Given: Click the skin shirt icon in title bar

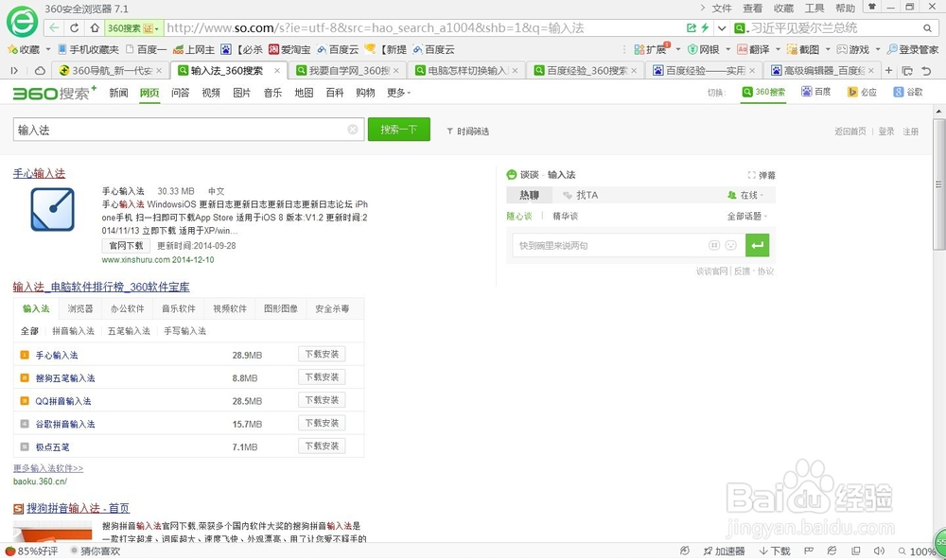Looking at the screenshot, I should (x=872, y=8).
